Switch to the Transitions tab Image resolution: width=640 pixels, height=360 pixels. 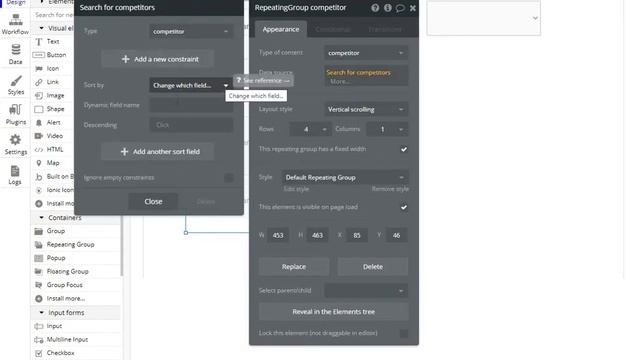385,29
